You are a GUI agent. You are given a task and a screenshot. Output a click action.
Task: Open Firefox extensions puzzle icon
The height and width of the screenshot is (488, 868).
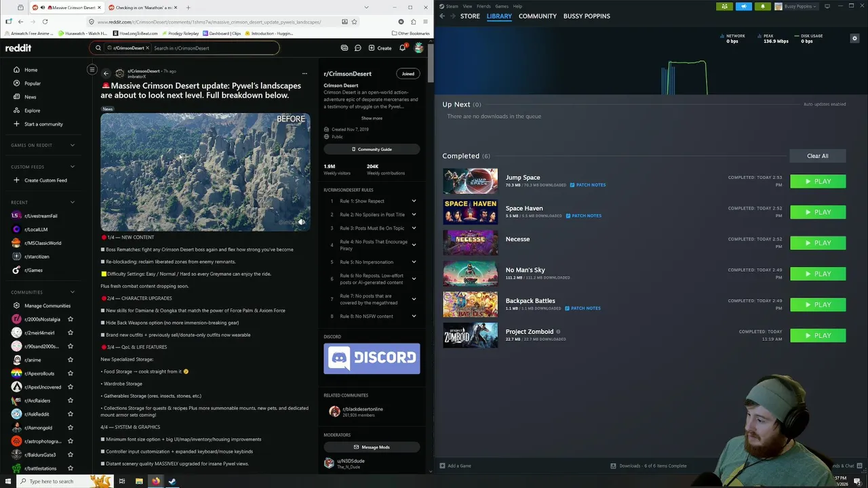(x=413, y=22)
